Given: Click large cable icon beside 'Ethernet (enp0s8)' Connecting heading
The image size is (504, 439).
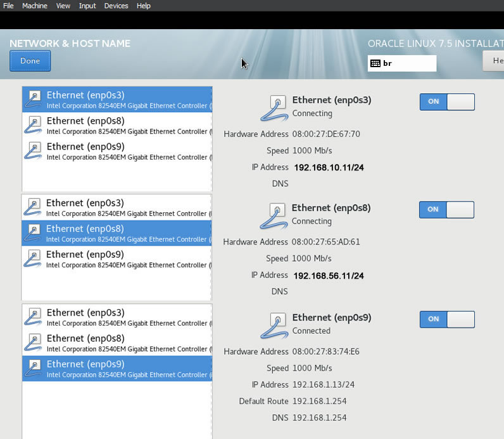Looking at the screenshot, I should click(274, 216).
